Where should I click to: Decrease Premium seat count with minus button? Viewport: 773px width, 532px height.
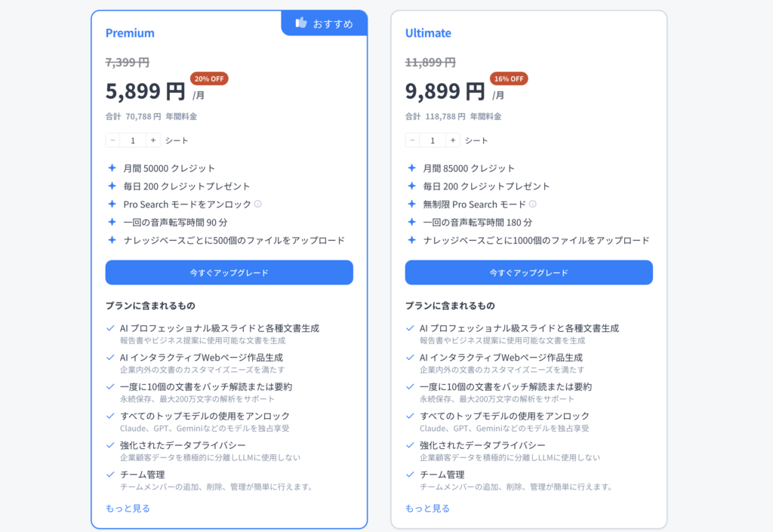[x=112, y=140]
